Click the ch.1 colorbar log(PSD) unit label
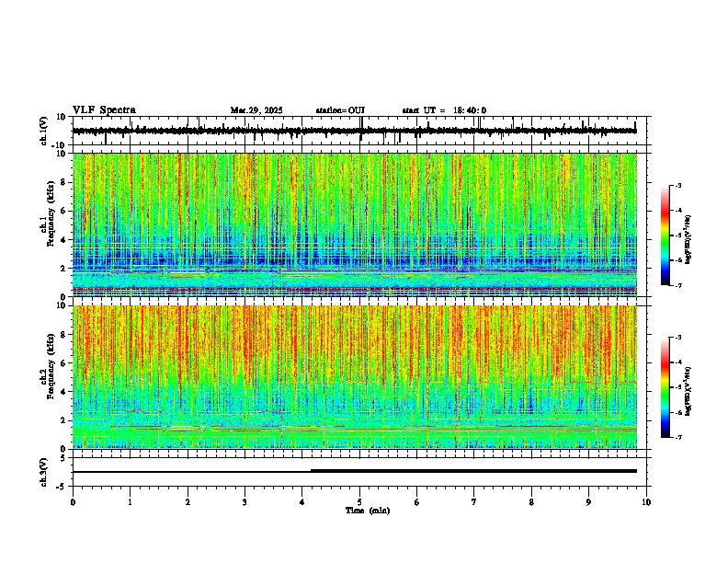 [688, 239]
